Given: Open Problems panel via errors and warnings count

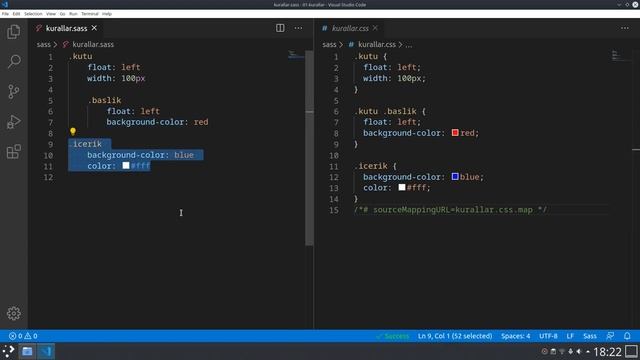Looking at the screenshot, I should (23, 336).
